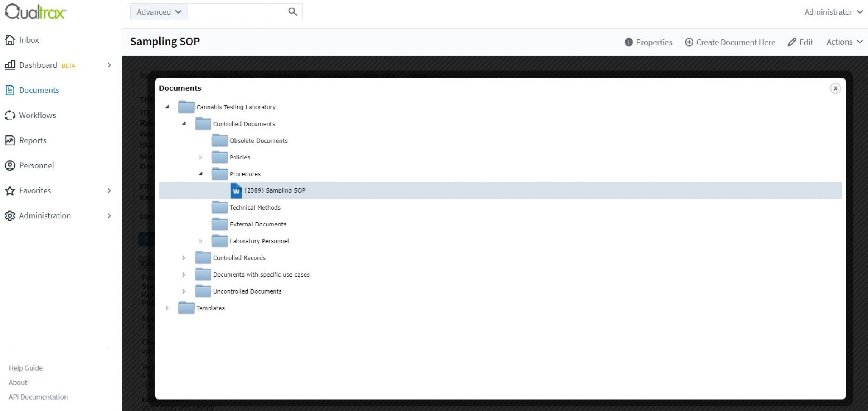Image resolution: width=868 pixels, height=411 pixels.
Task: Open the Edit pencil icon
Action: (791, 42)
